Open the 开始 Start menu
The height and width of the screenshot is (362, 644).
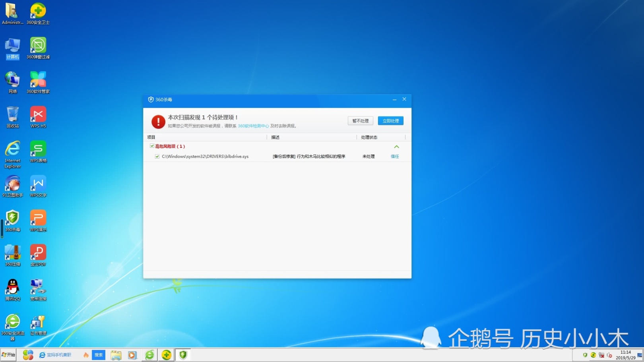(8, 355)
